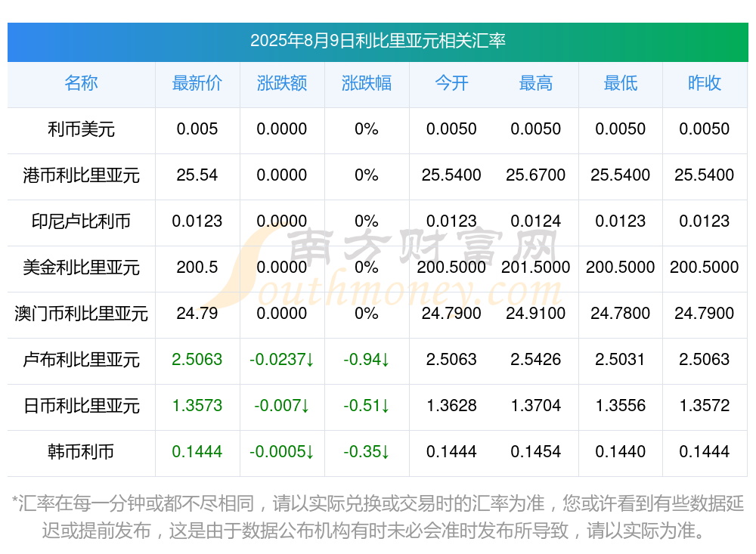This screenshot has height=554, width=756.
Task: Click the change percent -0.35↓
Action: click(x=367, y=452)
